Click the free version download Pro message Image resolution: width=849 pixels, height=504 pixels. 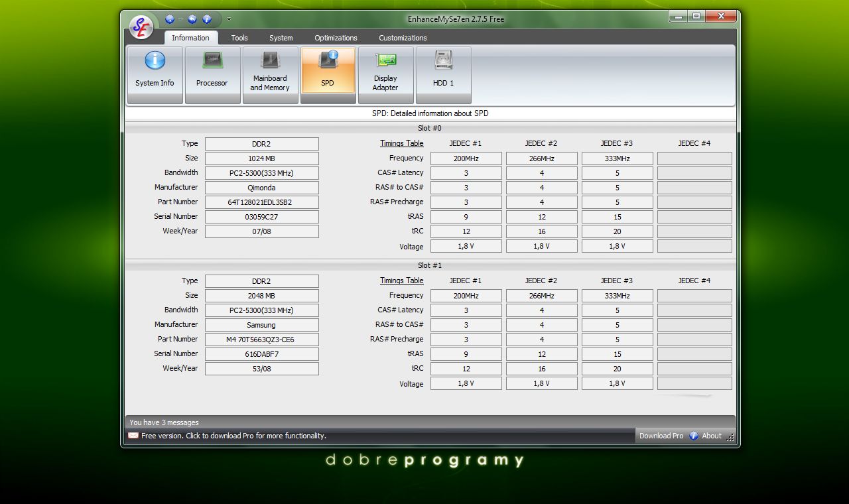click(x=233, y=436)
